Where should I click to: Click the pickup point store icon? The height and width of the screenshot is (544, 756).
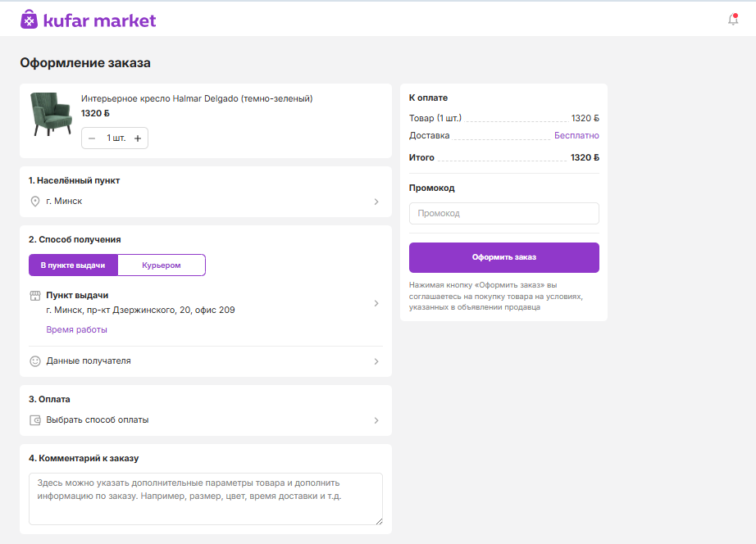pos(35,296)
